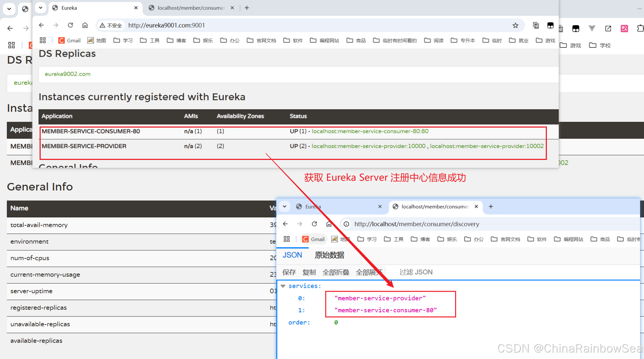Reload the eureka9001.com page
The image size is (644, 359).
[x=71, y=25]
